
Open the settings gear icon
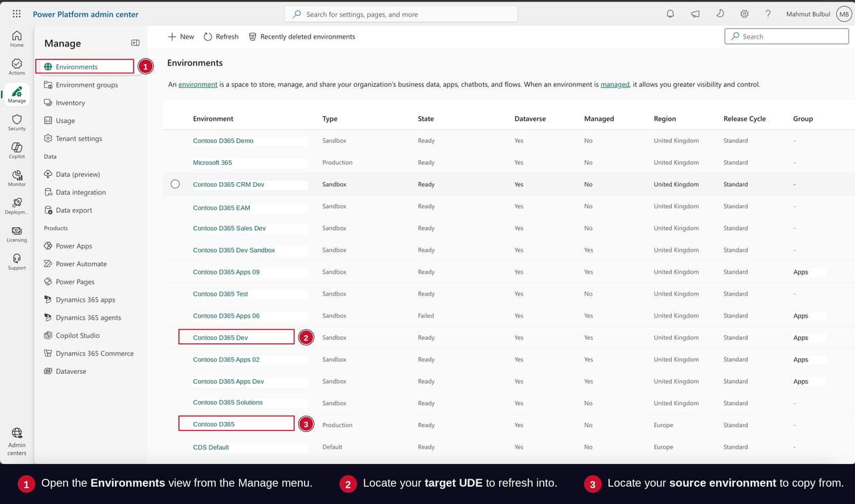pyautogui.click(x=744, y=14)
